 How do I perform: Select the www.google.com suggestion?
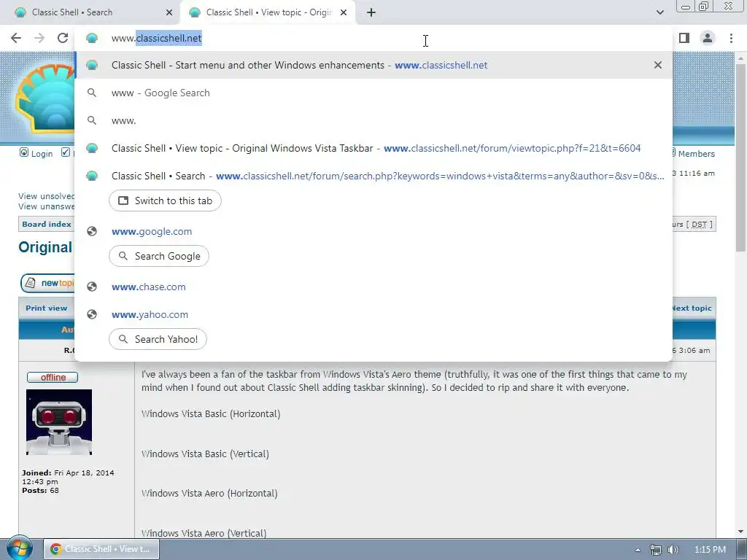coord(373,231)
